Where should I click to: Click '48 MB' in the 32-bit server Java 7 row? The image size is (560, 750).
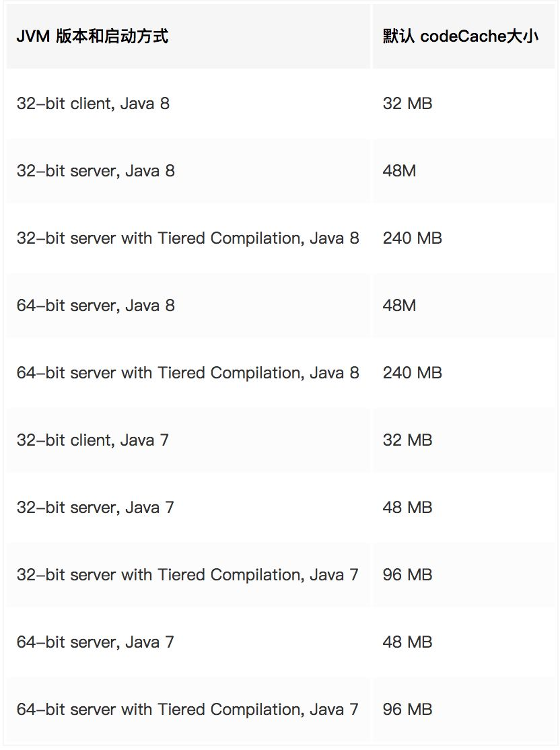point(407,508)
